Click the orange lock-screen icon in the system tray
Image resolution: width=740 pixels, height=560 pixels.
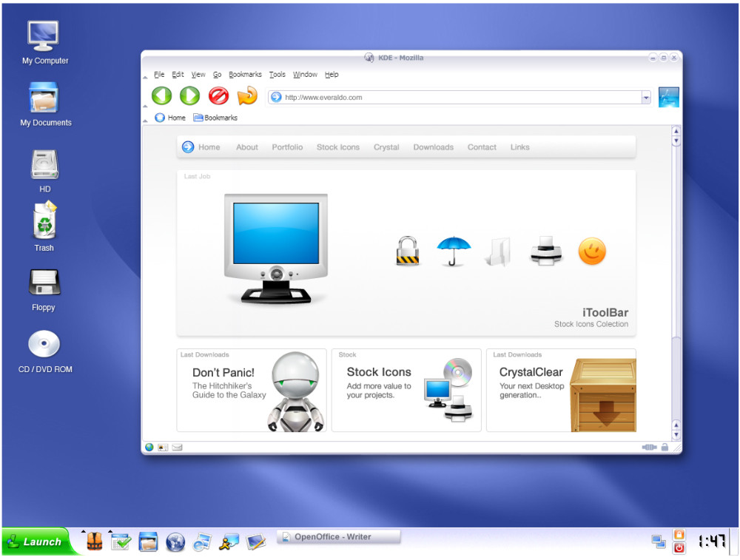(679, 535)
